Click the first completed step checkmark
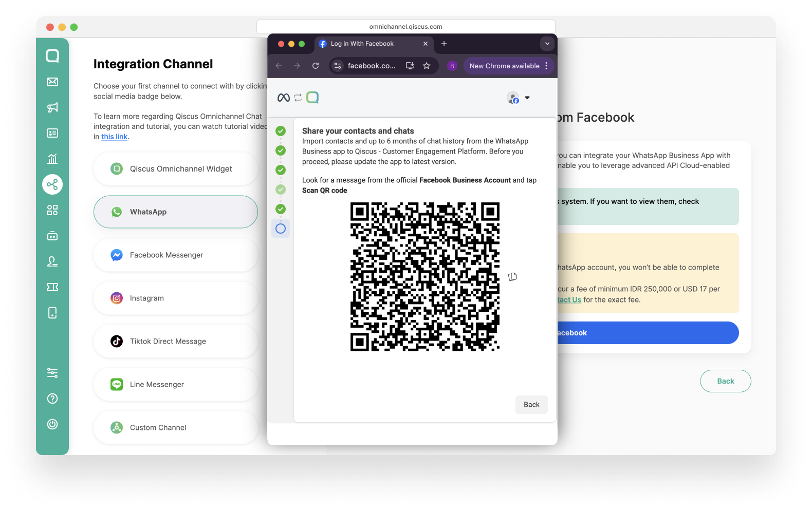This screenshot has width=812, height=511. click(281, 131)
